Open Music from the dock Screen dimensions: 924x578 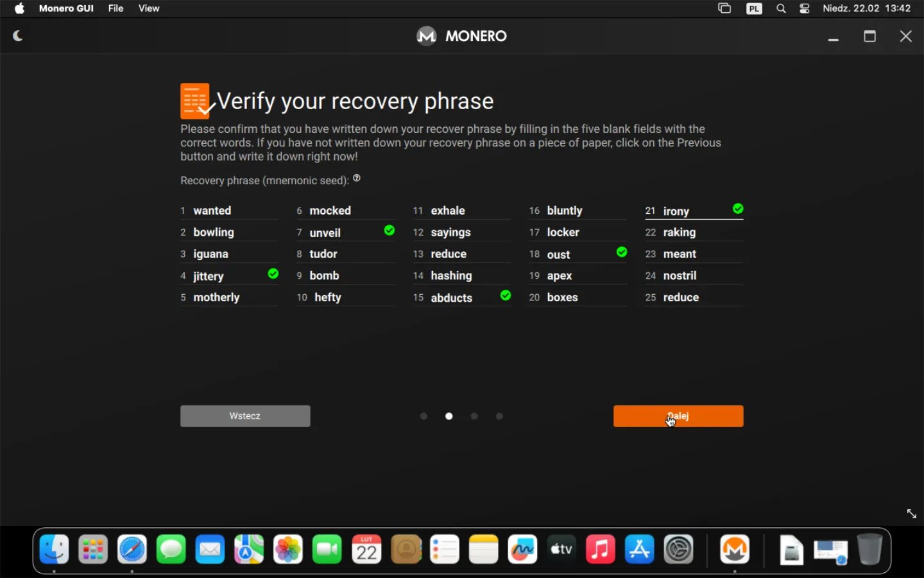(x=601, y=550)
